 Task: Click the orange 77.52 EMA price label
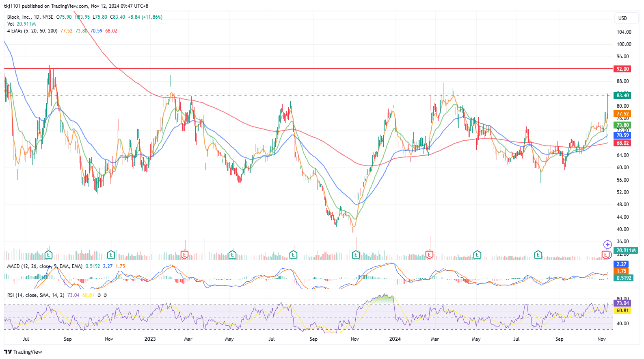pyautogui.click(x=622, y=114)
